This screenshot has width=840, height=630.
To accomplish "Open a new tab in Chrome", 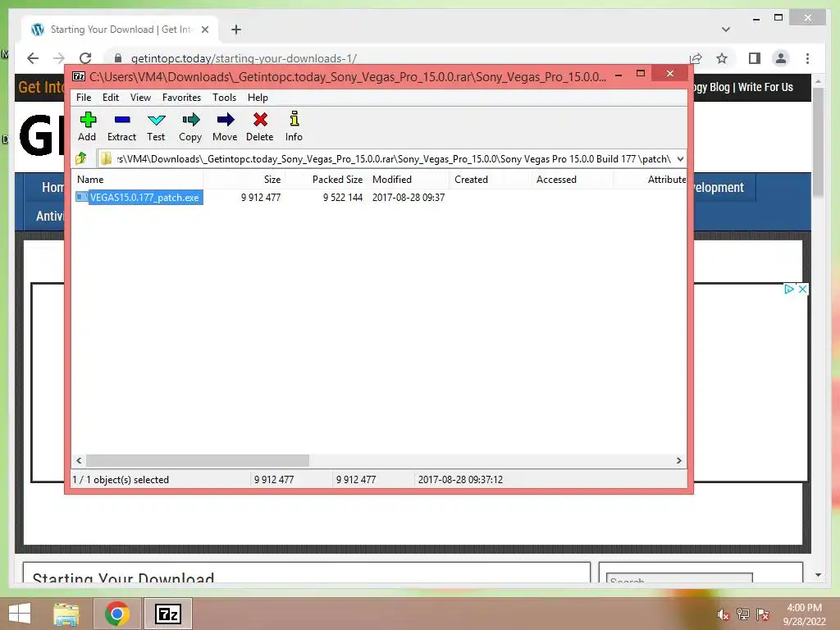I will point(236,30).
